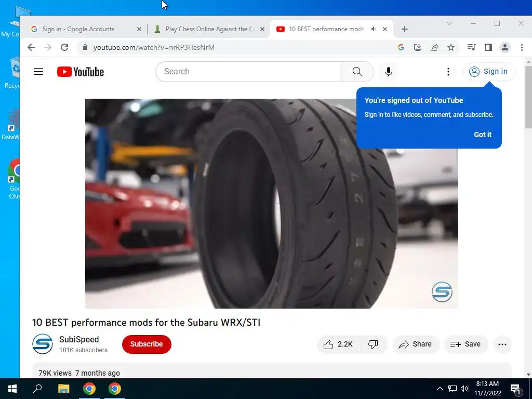Image resolution: width=532 pixels, height=399 pixels.
Task: Click the address bar URL
Action: coord(154,47)
